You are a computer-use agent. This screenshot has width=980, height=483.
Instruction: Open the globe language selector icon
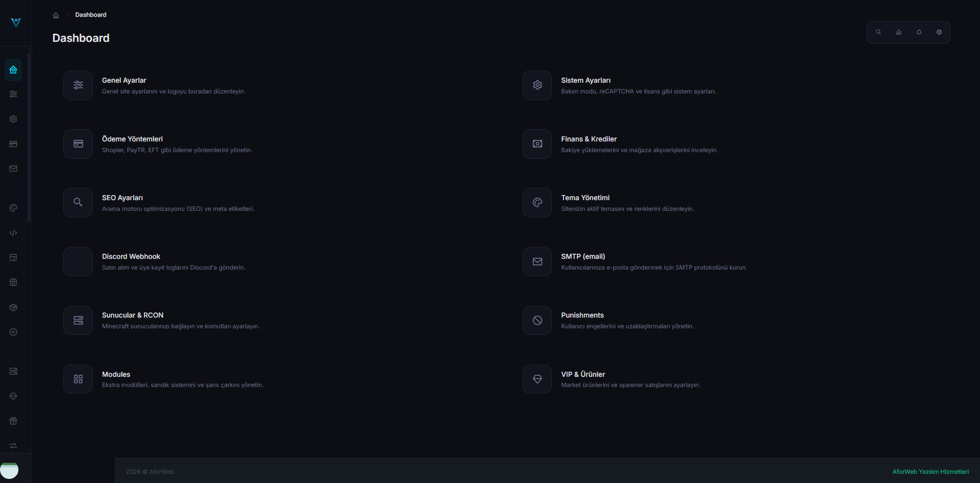point(939,32)
